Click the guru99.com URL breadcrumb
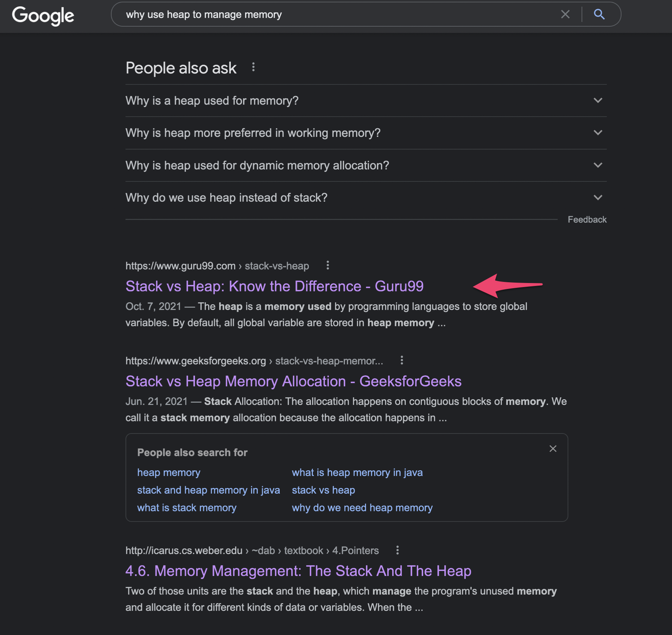 (x=217, y=266)
